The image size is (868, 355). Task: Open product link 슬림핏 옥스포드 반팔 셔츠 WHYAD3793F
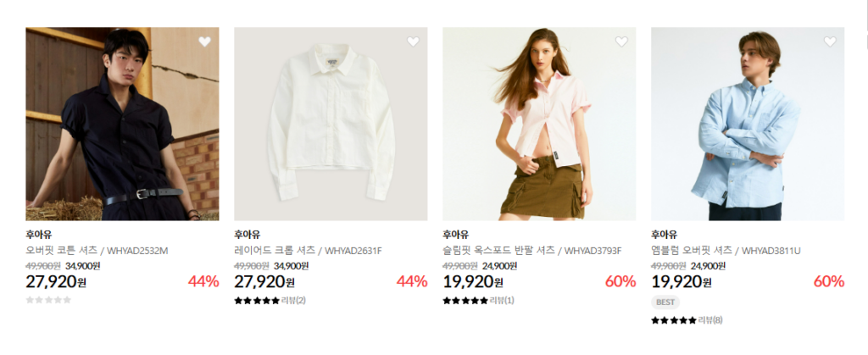[532, 251]
